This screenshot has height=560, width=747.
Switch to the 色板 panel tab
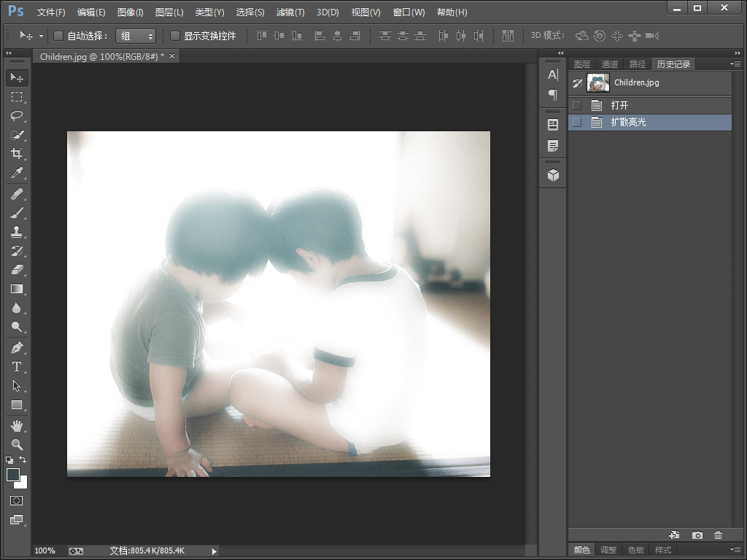(x=635, y=550)
